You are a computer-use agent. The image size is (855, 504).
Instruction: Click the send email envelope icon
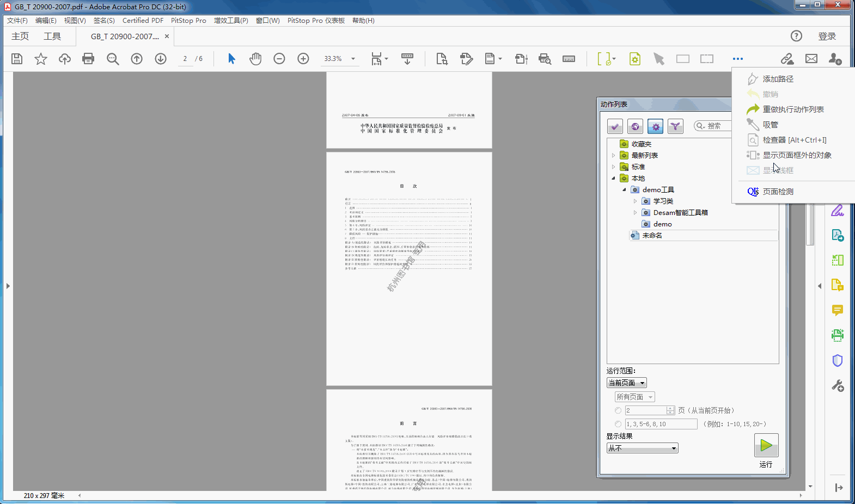click(x=811, y=59)
